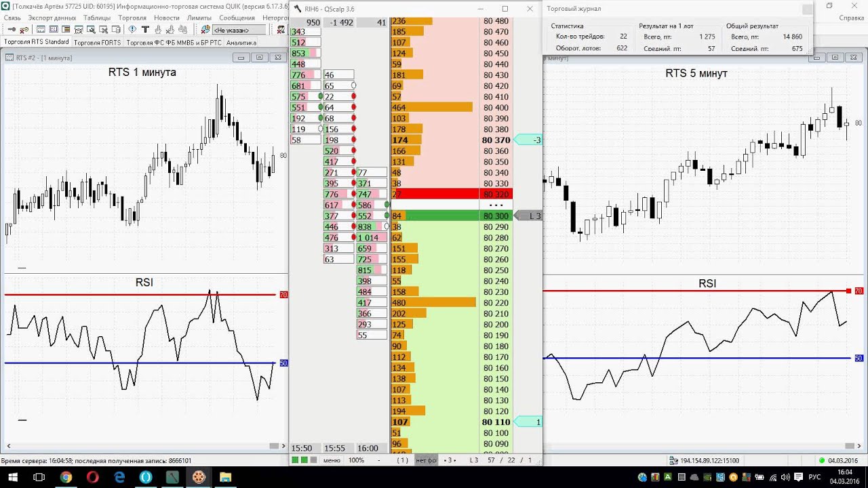This screenshot has height=488, width=868.
Task: Open the Лимиты menu
Action: pos(199,18)
